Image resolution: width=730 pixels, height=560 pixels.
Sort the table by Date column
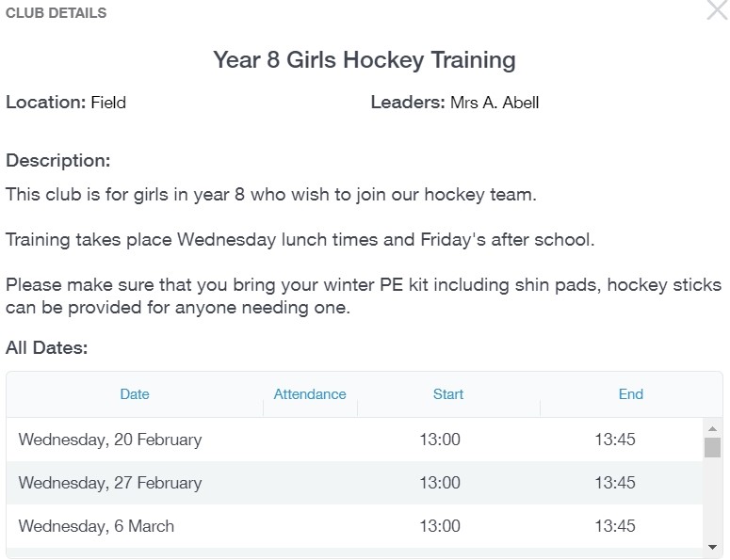(x=135, y=394)
